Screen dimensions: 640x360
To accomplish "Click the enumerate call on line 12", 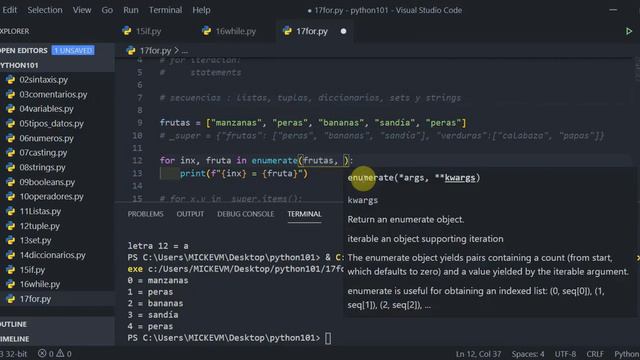I will tap(274, 160).
